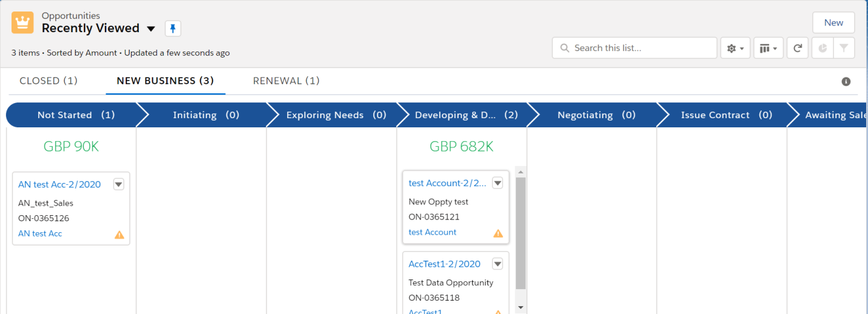Open the AccTest1-2/2020 opportunity link
The width and height of the screenshot is (868, 314).
444,264
